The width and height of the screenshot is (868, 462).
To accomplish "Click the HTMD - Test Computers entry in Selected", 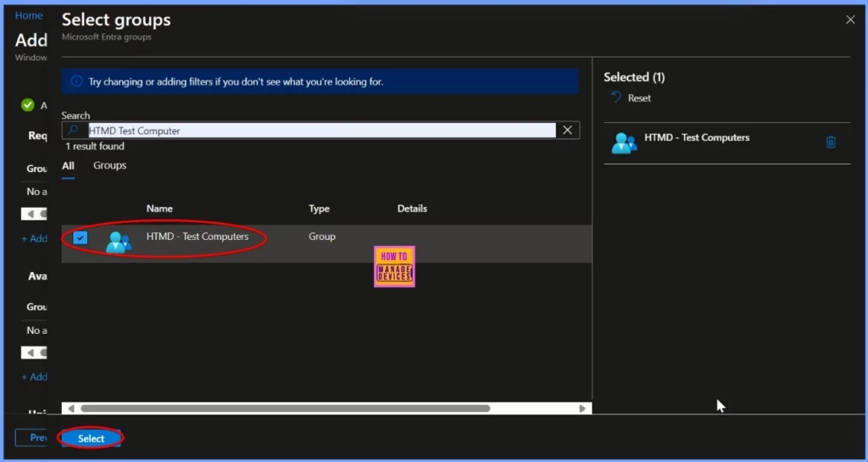I will [697, 137].
